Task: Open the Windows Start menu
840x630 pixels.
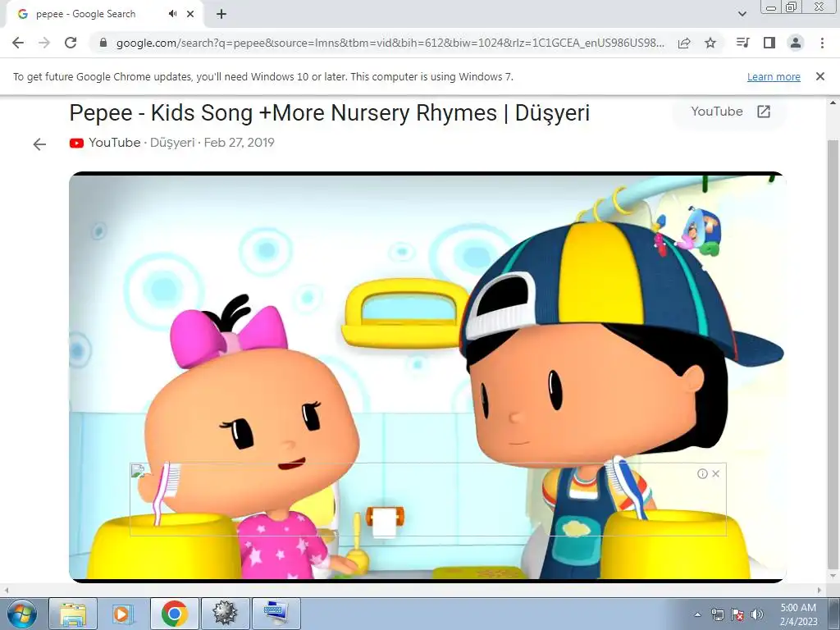Action: [x=21, y=614]
